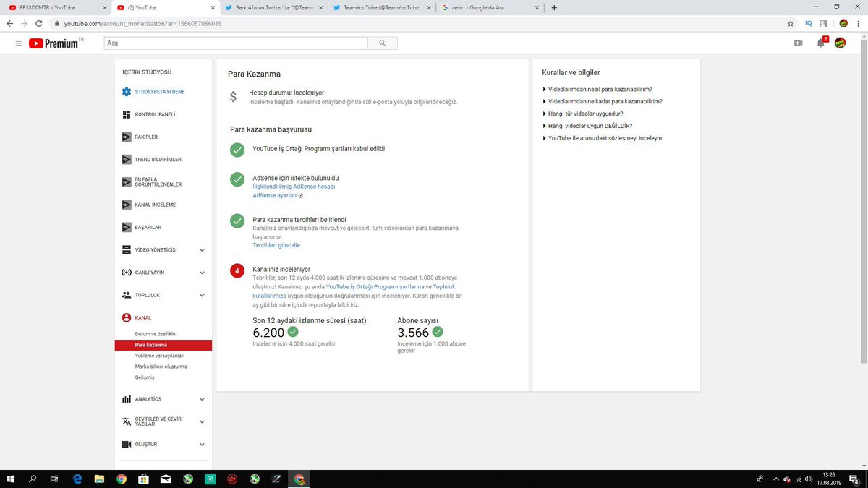Go back in browser history

(x=10, y=23)
